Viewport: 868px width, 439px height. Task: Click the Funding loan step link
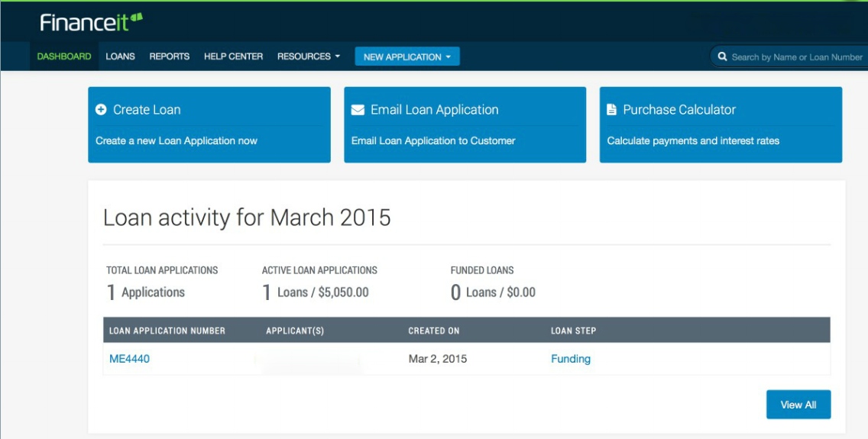571,359
